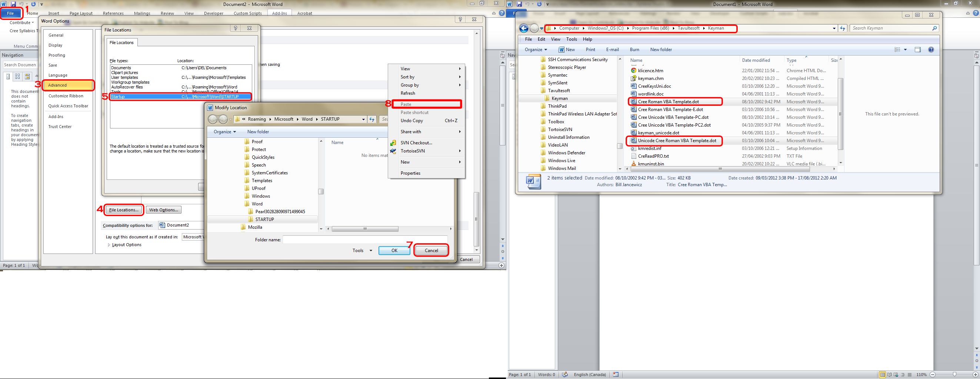Choose Refresh in the context menu
Image resolution: width=980 pixels, height=379 pixels.
coord(426,93)
